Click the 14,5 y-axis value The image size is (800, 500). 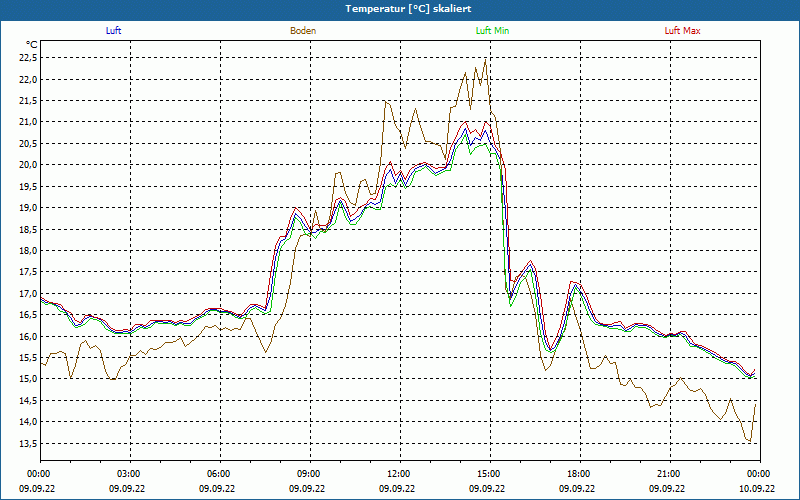click(x=27, y=401)
